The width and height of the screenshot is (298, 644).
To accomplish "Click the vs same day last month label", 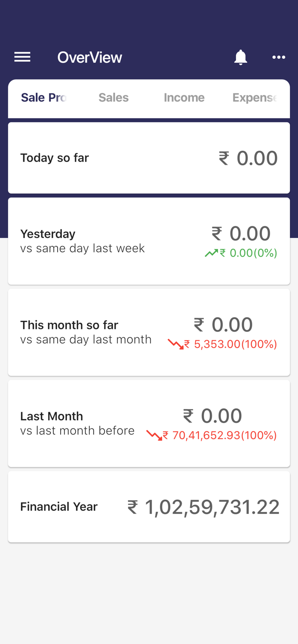I will tap(86, 339).
